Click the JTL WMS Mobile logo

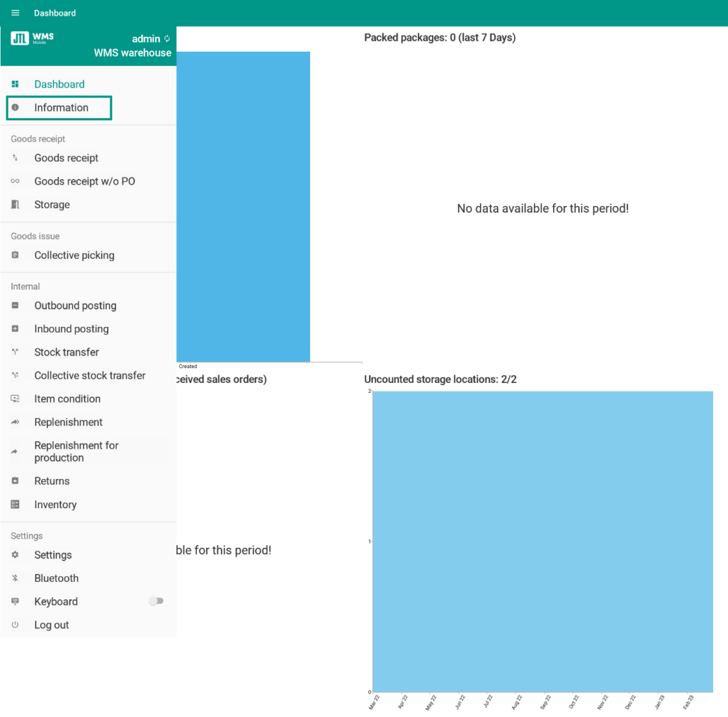coord(33,38)
